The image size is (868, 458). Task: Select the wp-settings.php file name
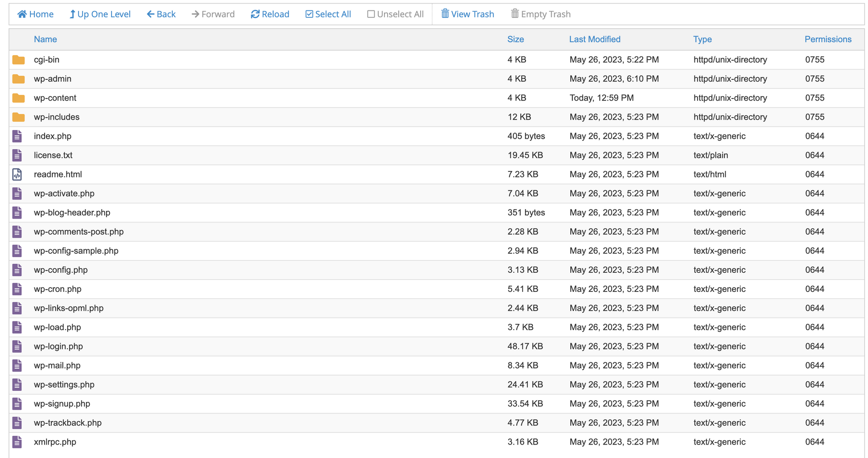[x=64, y=384]
